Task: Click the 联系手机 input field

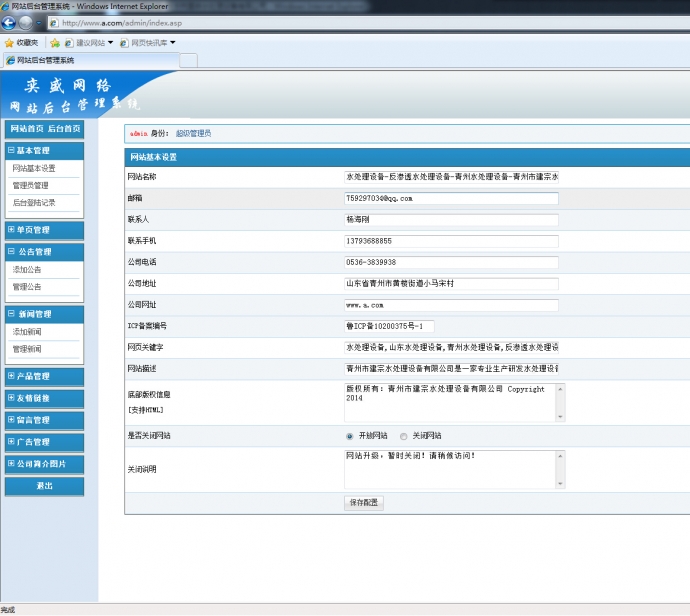Action: 450,241
